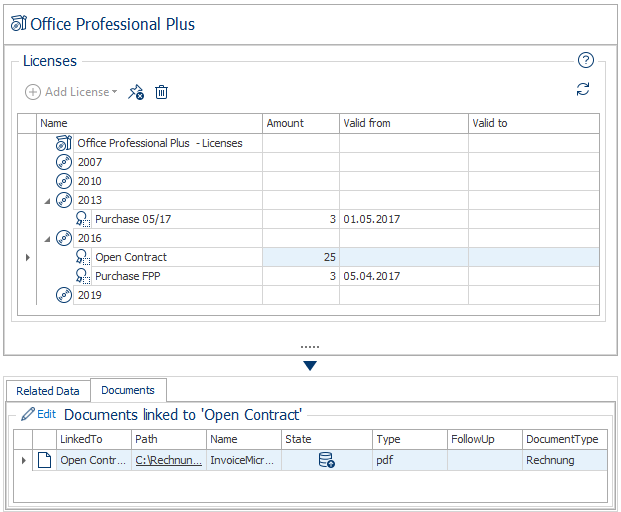Sort by the LinkedTo column header
Image resolution: width=621 pixels, height=512 pixels.
coord(94,439)
